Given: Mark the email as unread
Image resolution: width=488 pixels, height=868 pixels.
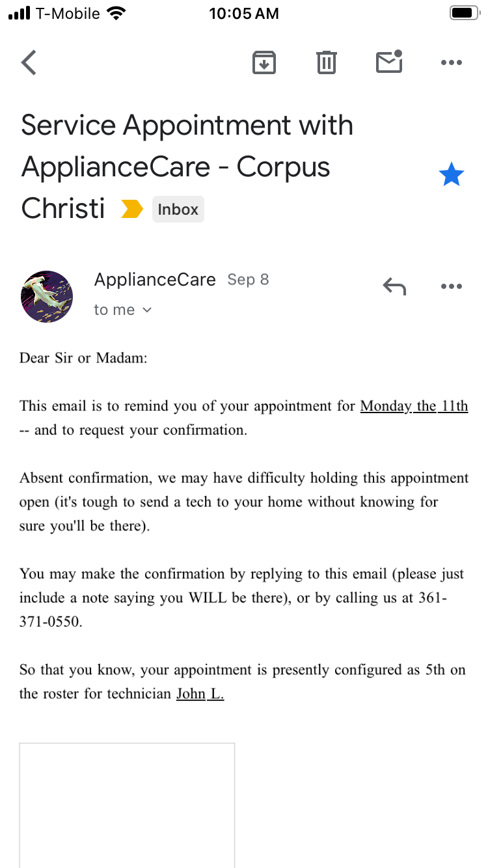Looking at the screenshot, I should click(389, 62).
